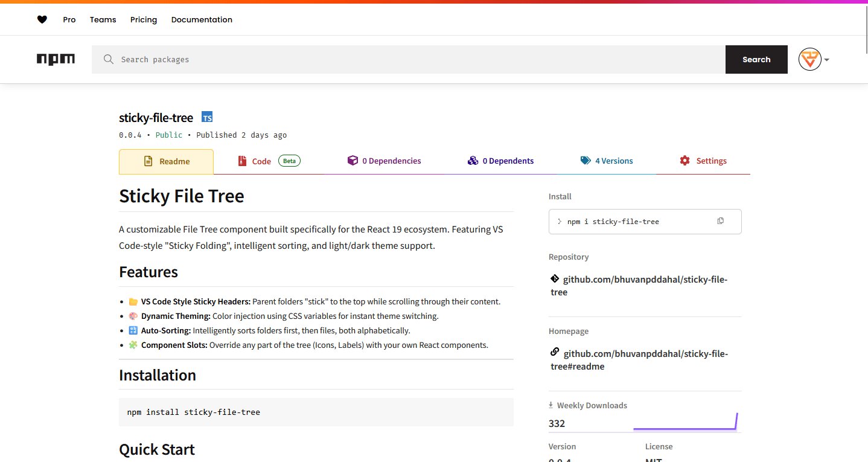This screenshot has width=868, height=462.
Task: Open the user avatar profile menu
Action: [809, 59]
